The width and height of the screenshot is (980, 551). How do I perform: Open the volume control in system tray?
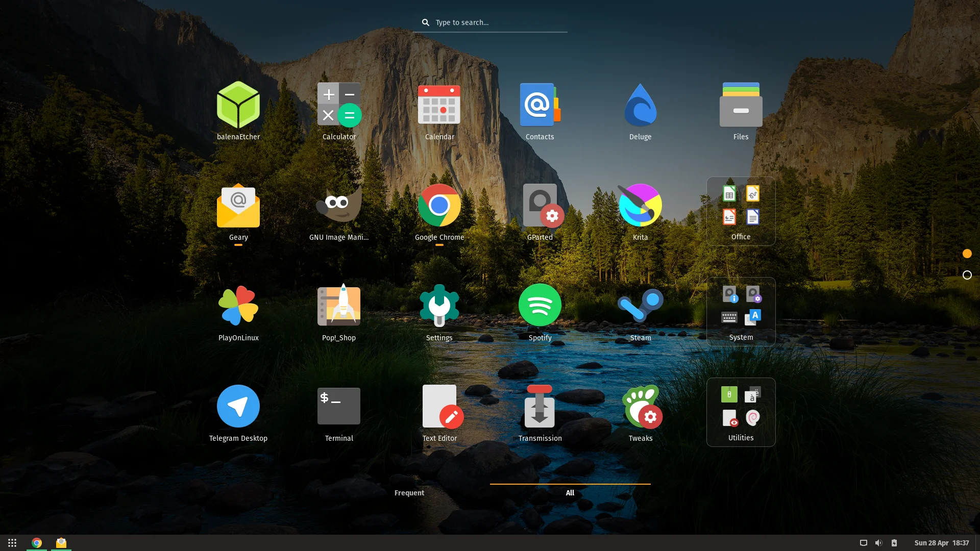(x=878, y=543)
